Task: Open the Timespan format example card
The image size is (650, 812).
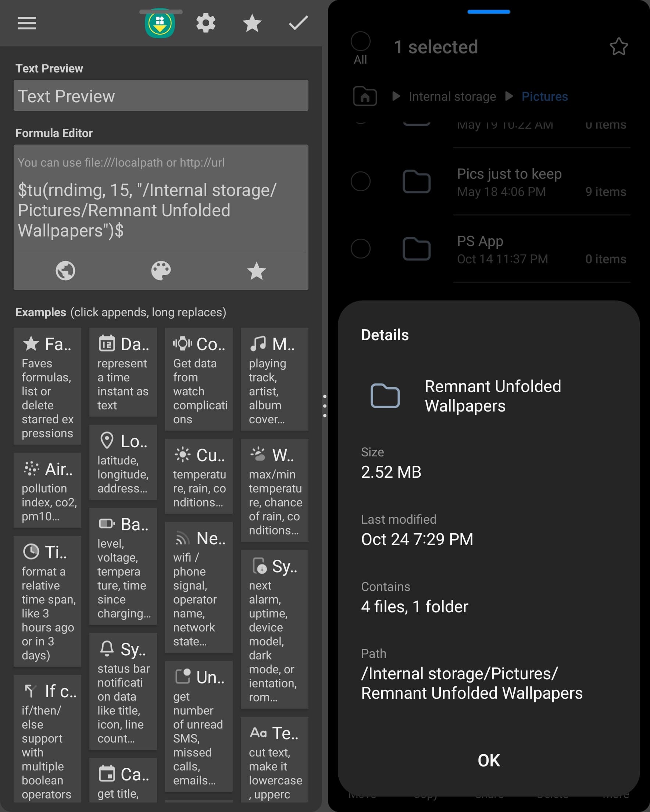Action: [47, 602]
